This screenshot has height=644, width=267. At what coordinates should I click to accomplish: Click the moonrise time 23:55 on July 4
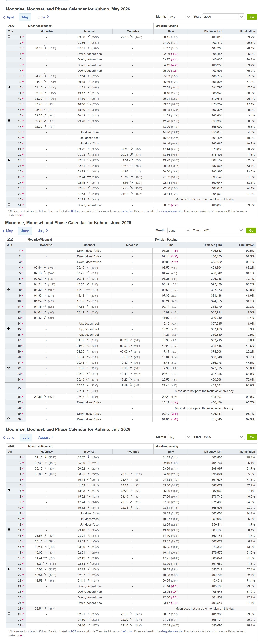(125, 474)
